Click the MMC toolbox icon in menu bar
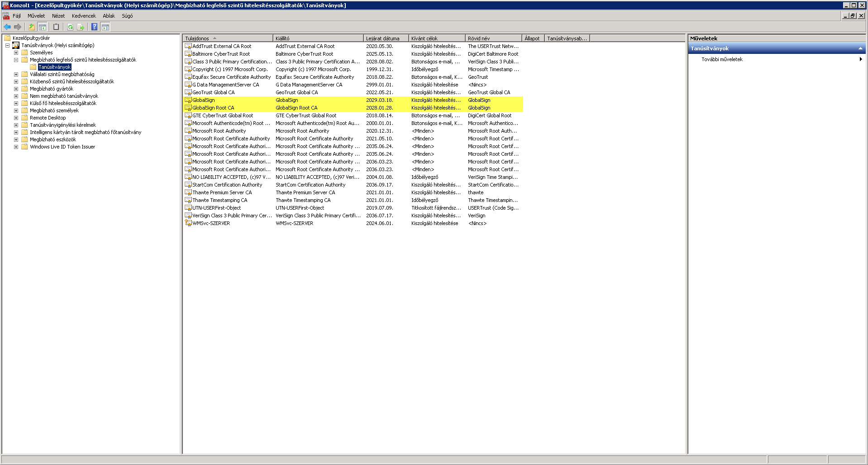Image resolution: width=868 pixels, height=465 pixels. (x=6, y=16)
